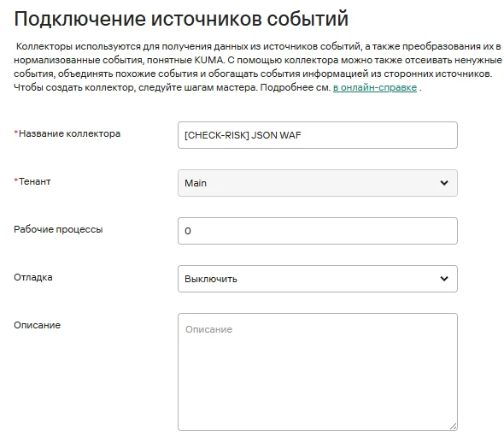Click the red asterisk before Название коллектора
This screenshot has height=437, width=504.
(x=15, y=133)
